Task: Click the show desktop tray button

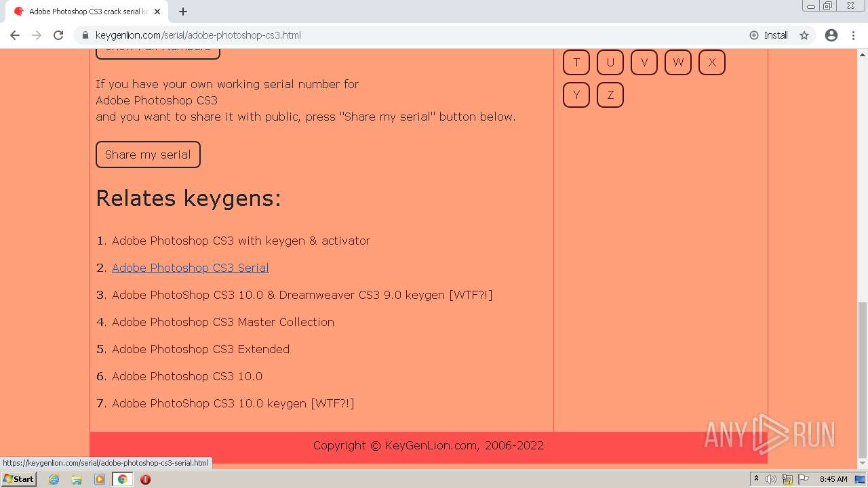Action: coord(861,479)
